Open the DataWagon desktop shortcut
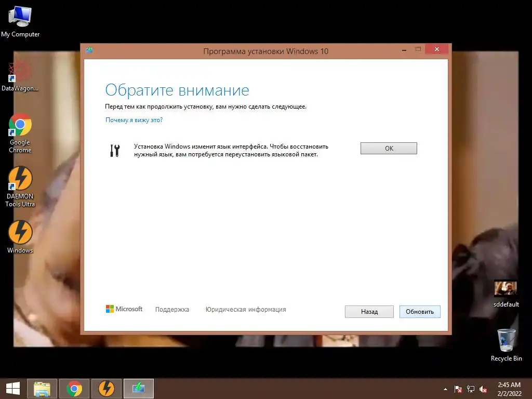This screenshot has width=532, height=399. tap(20, 75)
